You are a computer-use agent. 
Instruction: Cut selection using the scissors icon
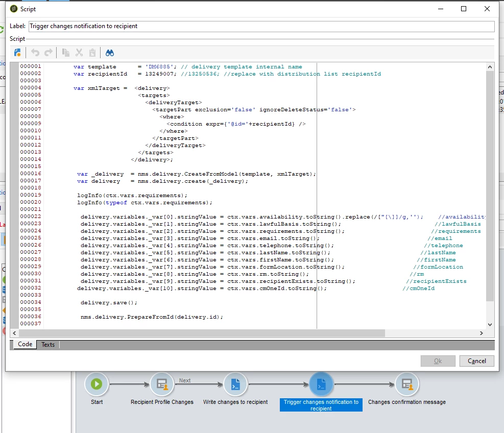point(79,53)
